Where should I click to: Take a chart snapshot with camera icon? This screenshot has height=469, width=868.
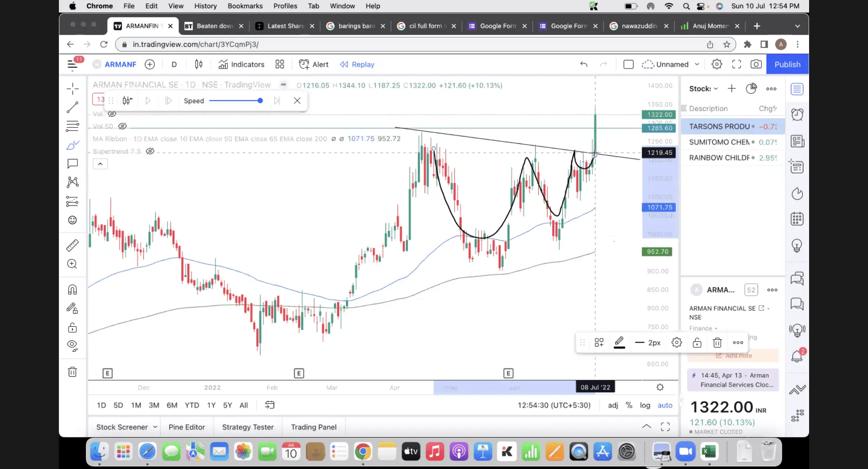[x=756, y=64]
